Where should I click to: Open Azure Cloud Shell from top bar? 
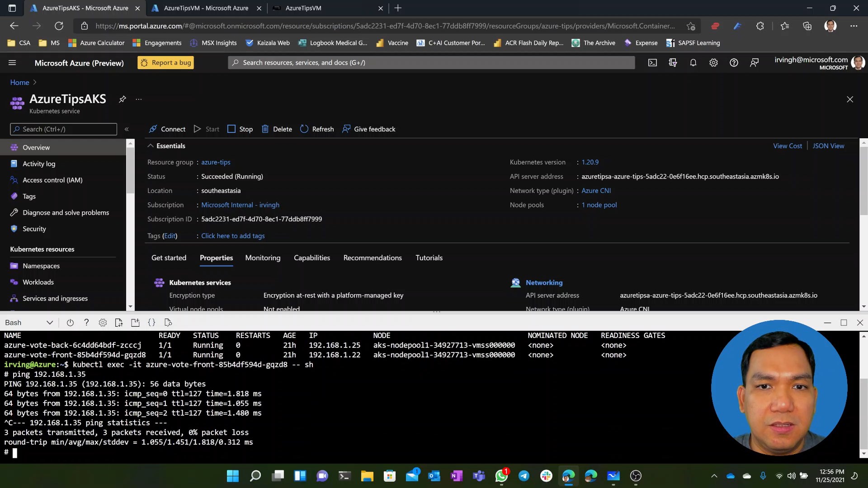[652, 63]
